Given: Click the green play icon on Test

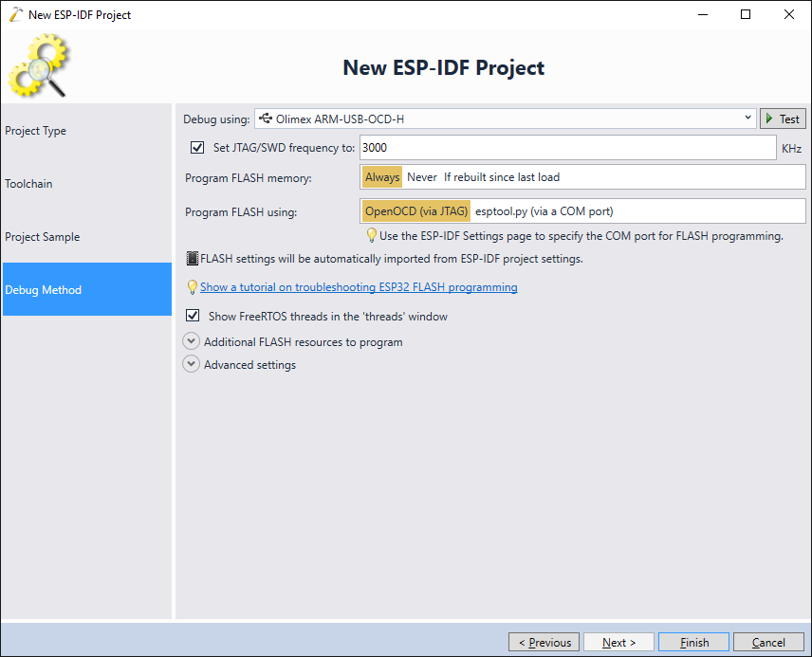Looking at the screenshot, I should click(x=769, y=119).
